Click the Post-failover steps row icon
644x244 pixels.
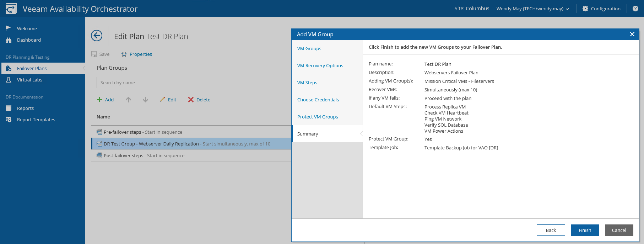click(99, 155)
